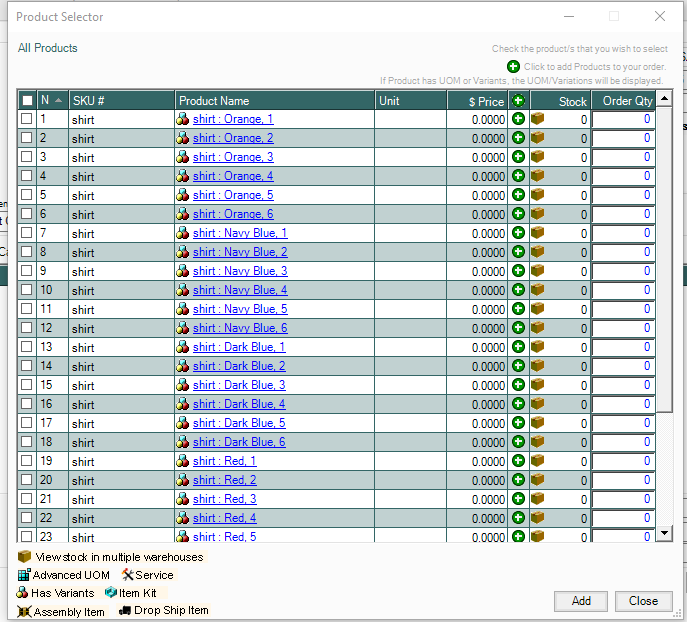This screenshot has width=687, height=622.
Task: Click green add icon for Orange, 1 row
Action: coord(518,119)
